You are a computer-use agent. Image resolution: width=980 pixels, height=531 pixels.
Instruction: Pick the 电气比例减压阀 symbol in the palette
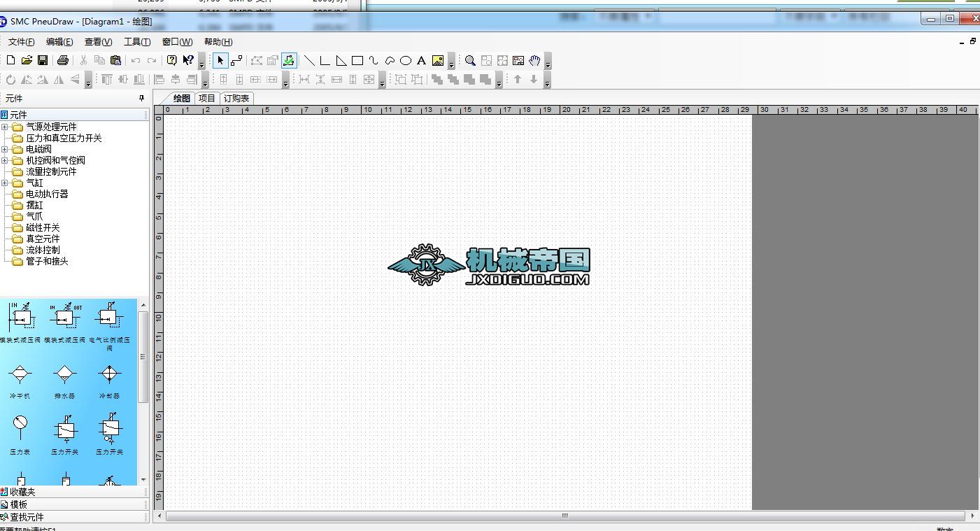point(110,326)
